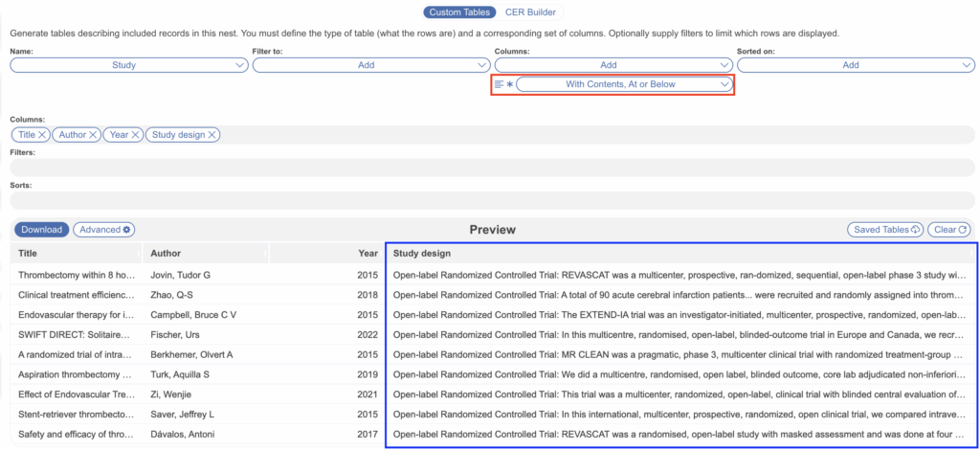Download the preview table

[x=41, y=230]
